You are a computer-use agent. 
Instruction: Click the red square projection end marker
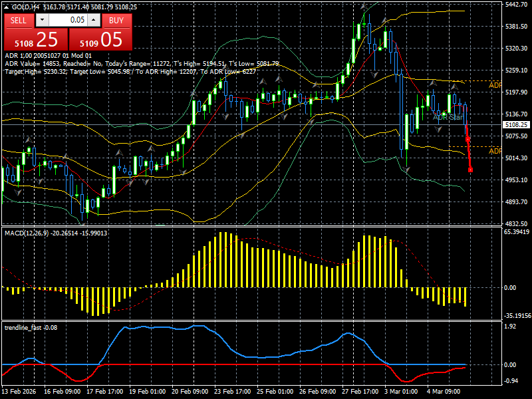[470, 170]
